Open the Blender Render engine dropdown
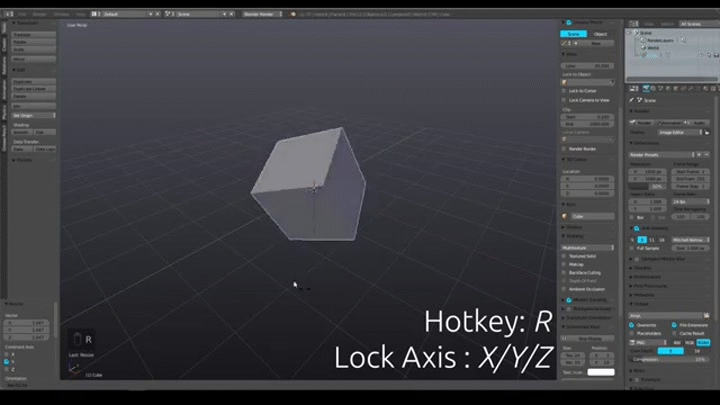 click(x=263, y=14)
